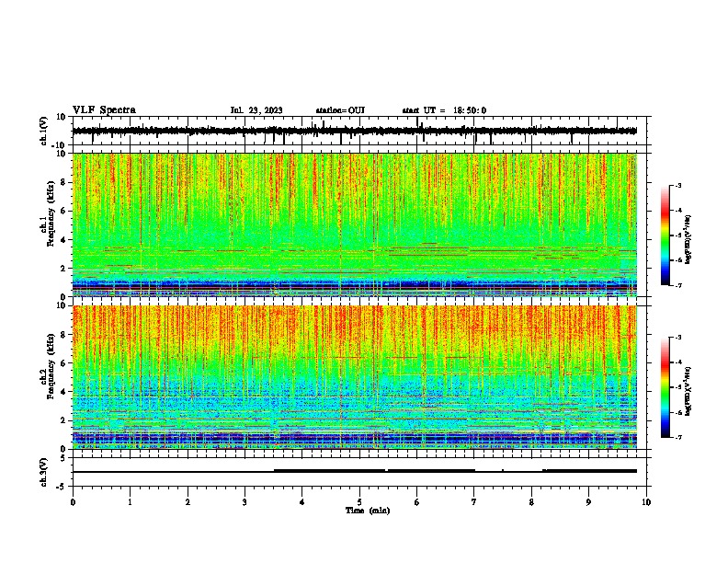Click the 'Time (min)' axis title

tap(368, 511)
